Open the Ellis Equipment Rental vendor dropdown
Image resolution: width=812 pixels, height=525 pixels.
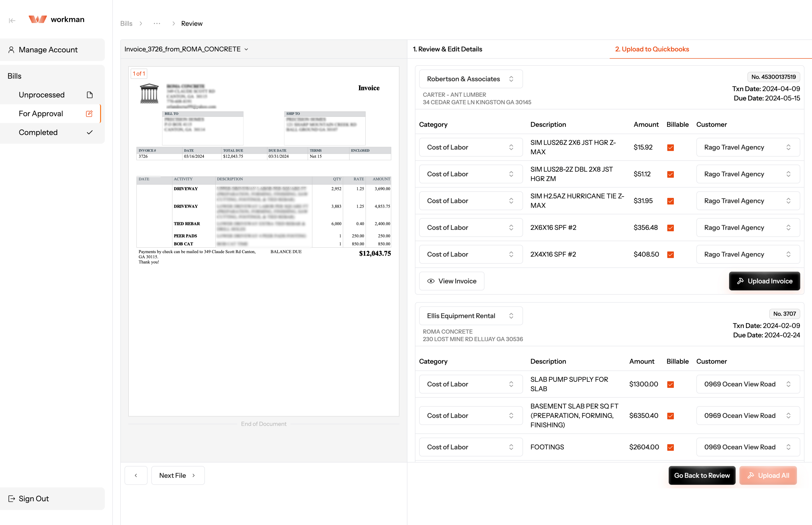(x=471, y=316)
